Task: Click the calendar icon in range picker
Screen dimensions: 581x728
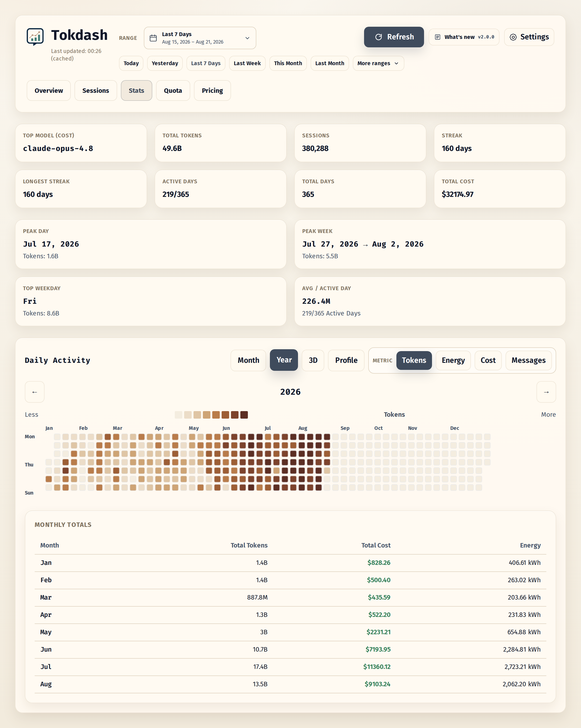Action: [x=153, y=38]
